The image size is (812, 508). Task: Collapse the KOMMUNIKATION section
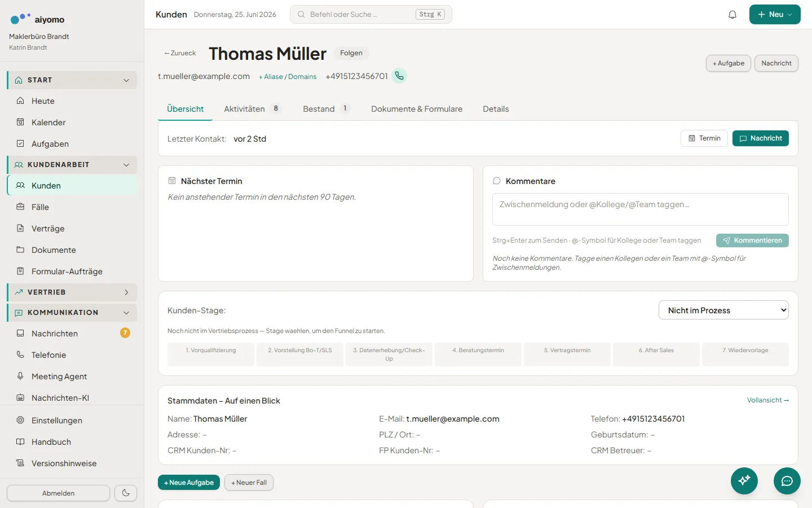(x=72, y=313)
